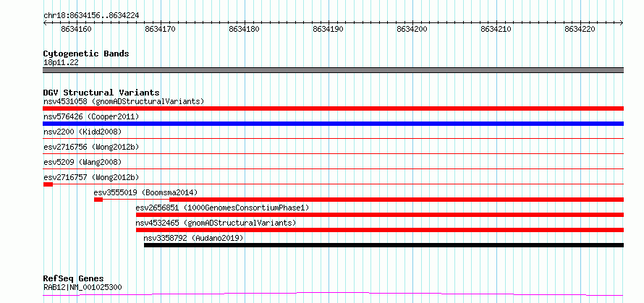Open gene label RAB12|NM_001025300
Screen dimensions: 644x303
pos(82,287)
